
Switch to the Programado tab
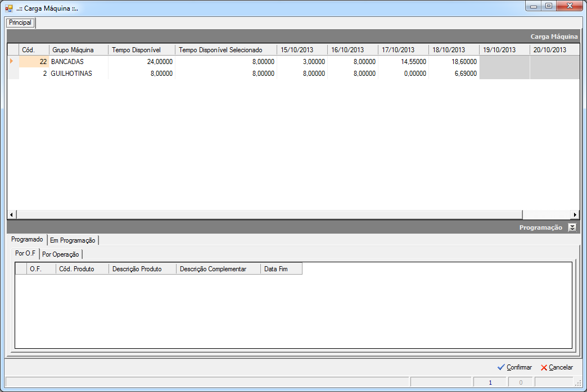point(27,239)
